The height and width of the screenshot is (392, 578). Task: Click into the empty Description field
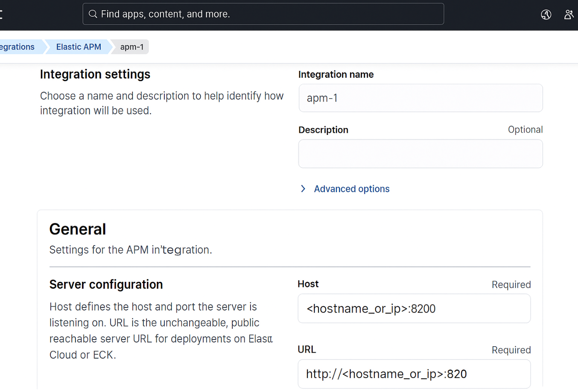pos(420,154)
